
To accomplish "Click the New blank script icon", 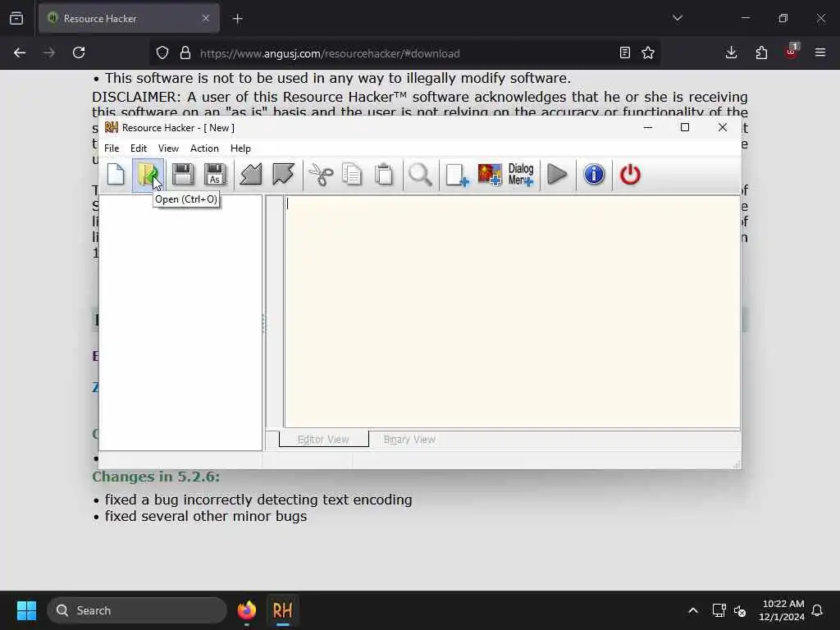I will click(116, 175).
